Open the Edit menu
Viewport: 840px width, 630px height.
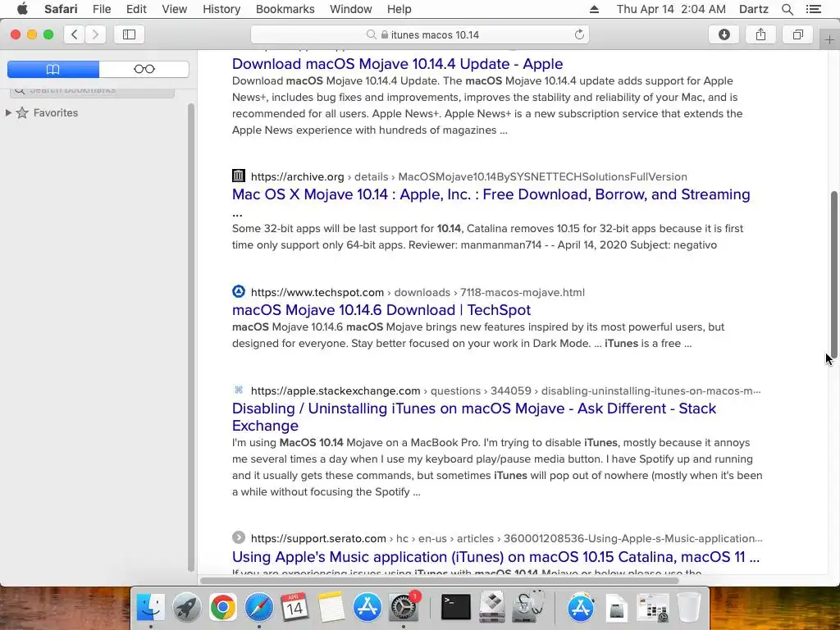coord(136,9)
